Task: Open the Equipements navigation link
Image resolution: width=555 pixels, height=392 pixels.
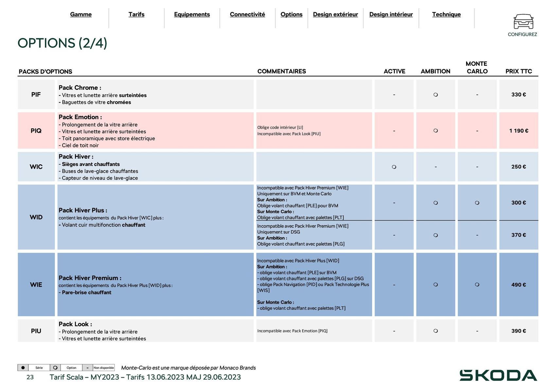Action: click(x=192, y=14)
